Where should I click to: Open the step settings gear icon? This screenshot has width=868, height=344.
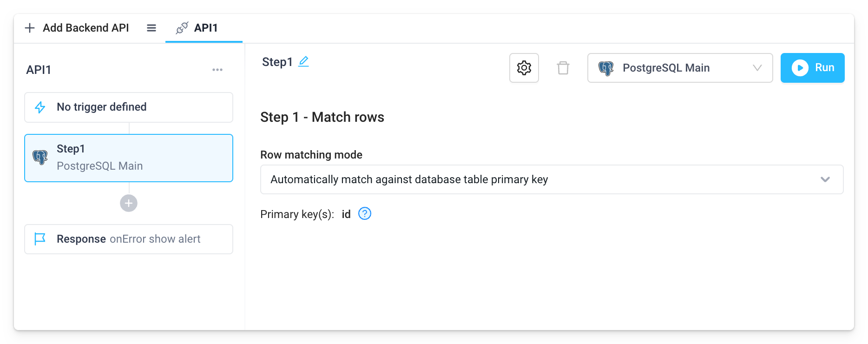pos(524,68)
